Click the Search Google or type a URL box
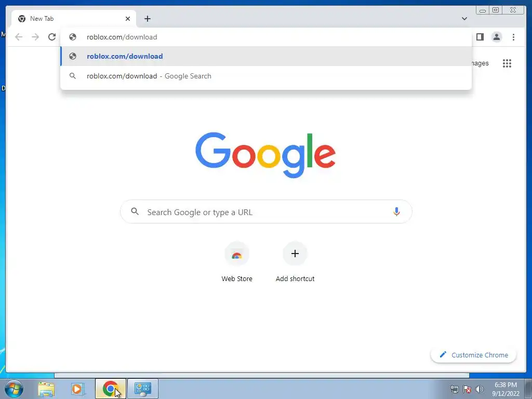532x399 pixels. (x=266, y=212)
